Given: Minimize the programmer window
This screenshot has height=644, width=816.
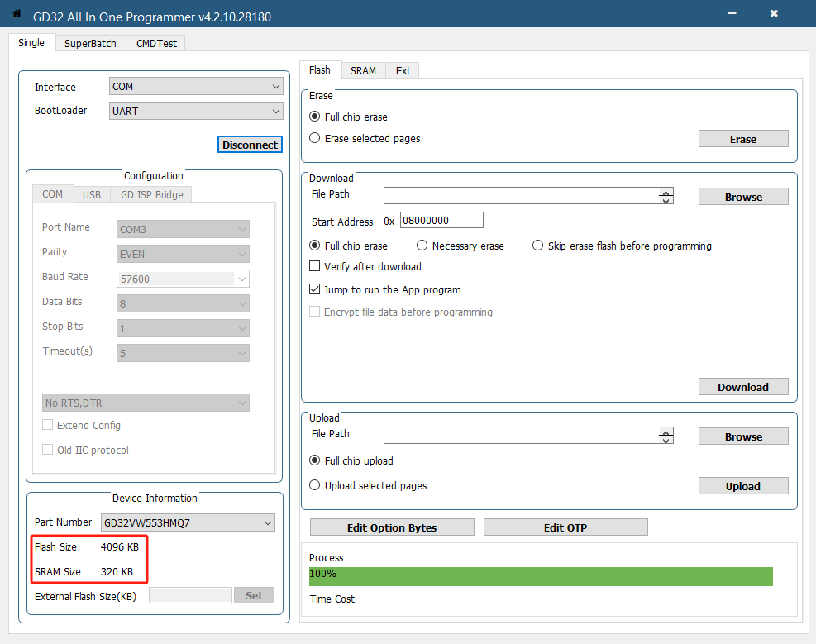Looking at the screenshot, I should (x=732, y=14).
